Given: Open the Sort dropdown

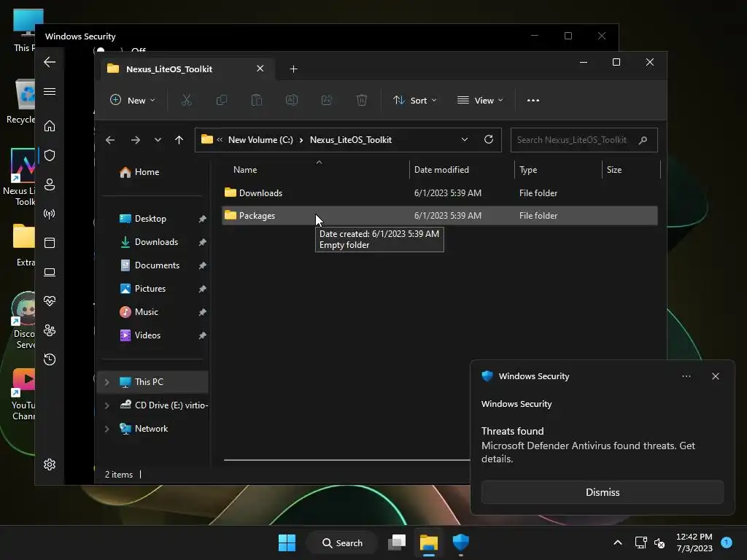Looking at the screenshot, I should point(414,101).
